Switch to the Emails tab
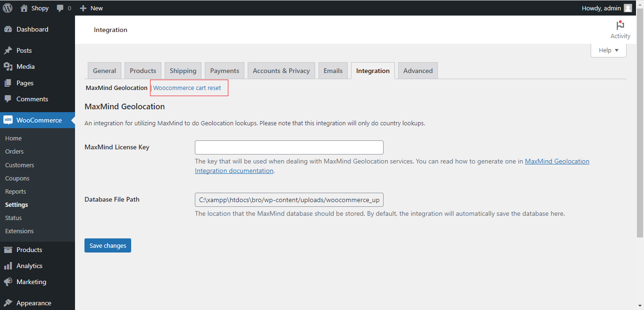The height and width of the screenshot is (310, 644). (x=333, y=71)
